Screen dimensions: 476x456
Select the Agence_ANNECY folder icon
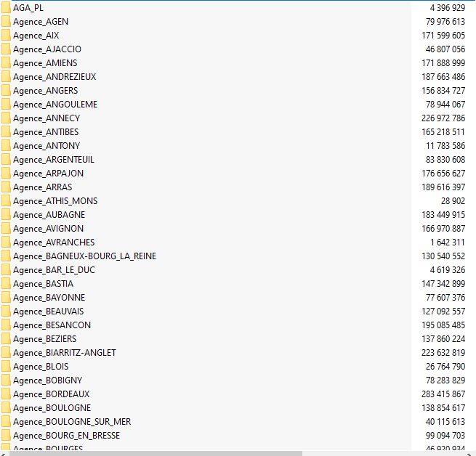(x=6, y=118)
